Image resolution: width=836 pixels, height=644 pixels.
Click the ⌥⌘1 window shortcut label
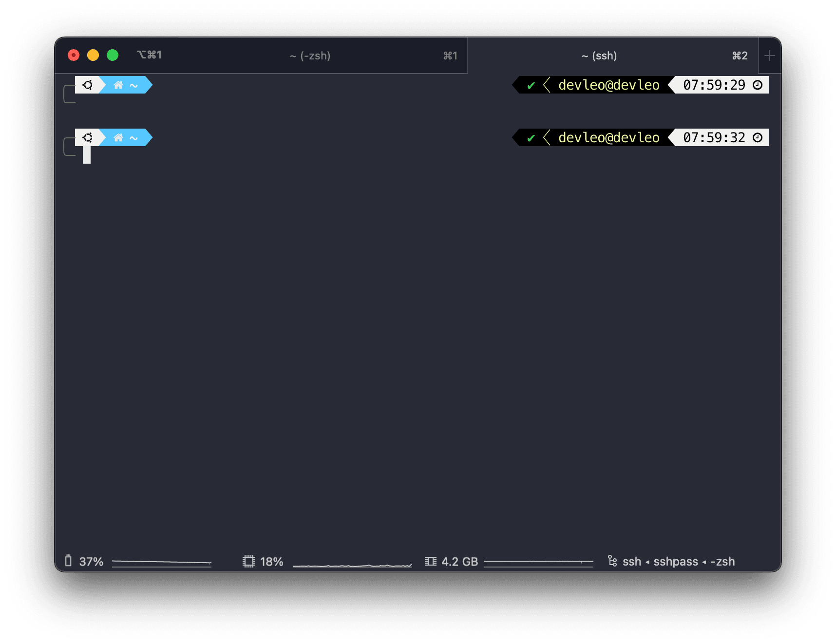tap(150, 55)
